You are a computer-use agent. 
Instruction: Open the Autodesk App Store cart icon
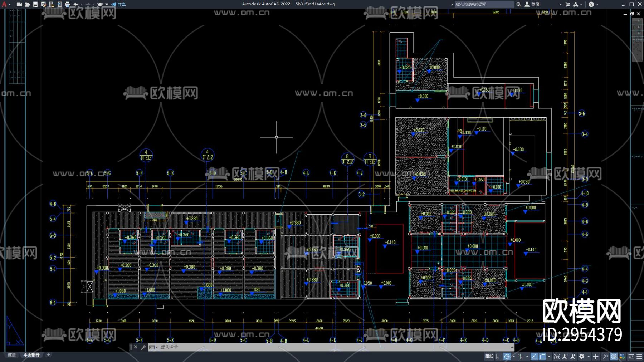coord(568,4)
